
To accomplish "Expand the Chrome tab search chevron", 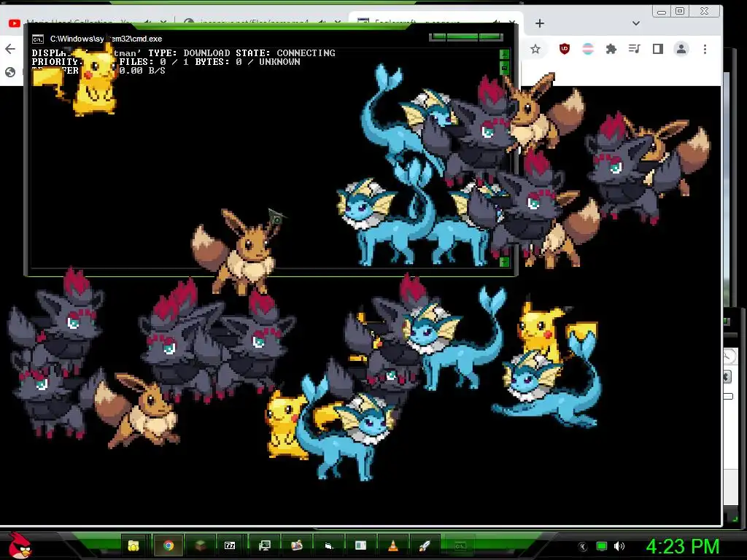I will pyautogui.click(x=636, y=23).
